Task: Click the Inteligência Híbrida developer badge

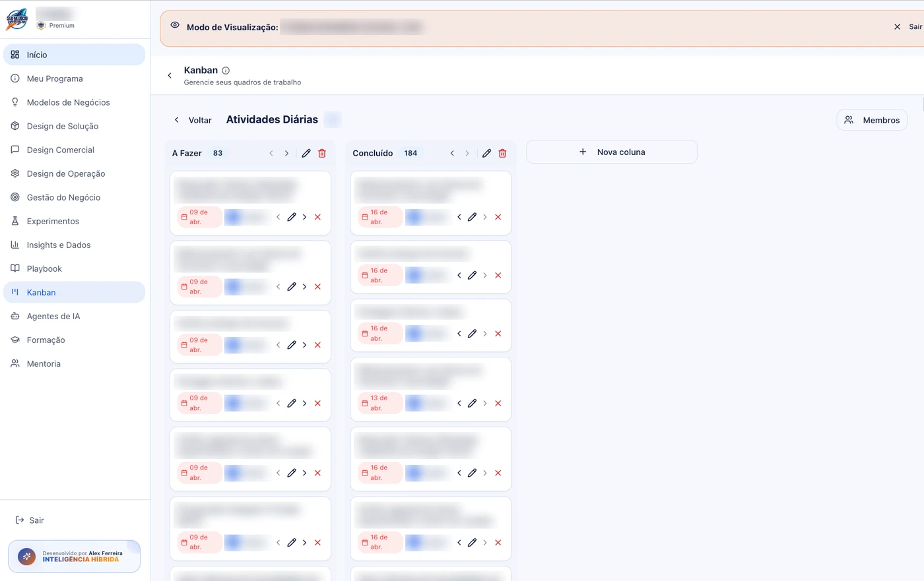Action: [x=74, y=557]
